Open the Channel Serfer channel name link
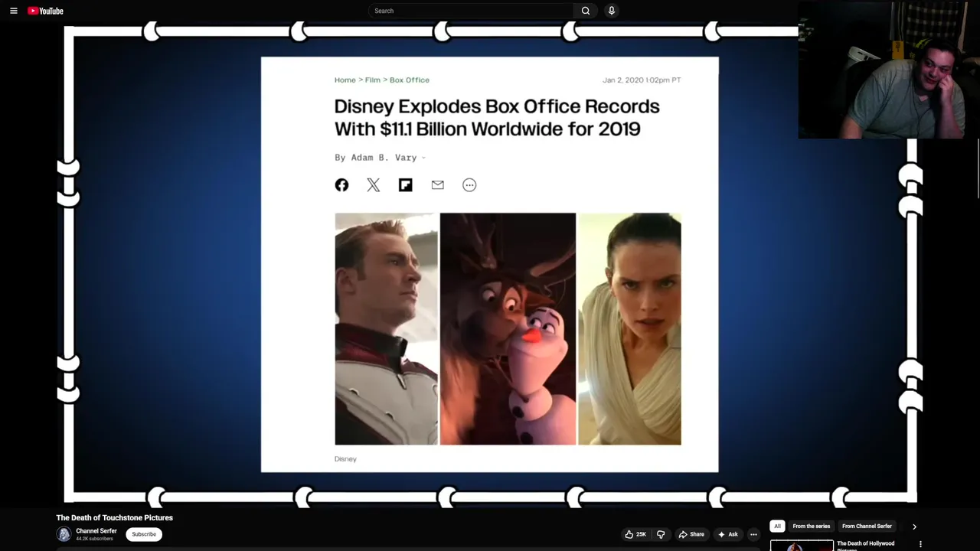Screen dimensions: 980x551 click(96, 531)
